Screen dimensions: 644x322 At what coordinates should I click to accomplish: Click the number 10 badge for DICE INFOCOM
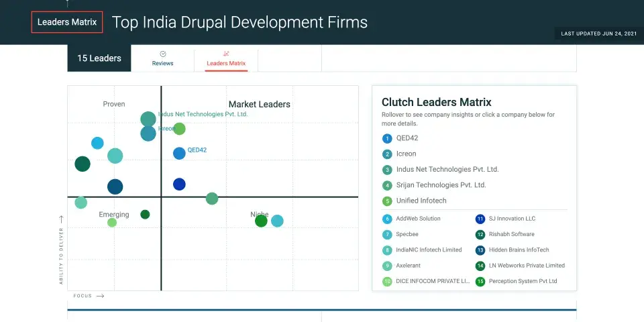[x=387, y=281]
